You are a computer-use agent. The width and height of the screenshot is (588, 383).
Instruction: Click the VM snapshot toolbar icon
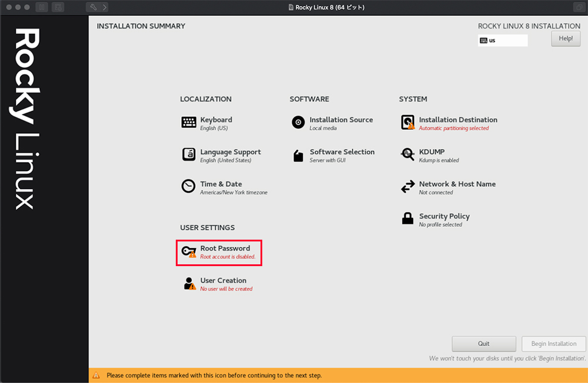(x=58, y=7)
